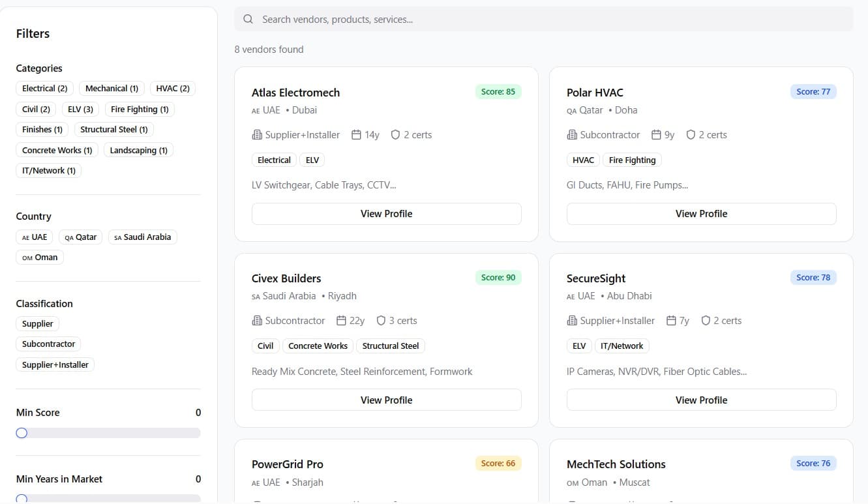Filter by UAE country chip
This screenshot has height=504, width=868.
click(35, 237)
